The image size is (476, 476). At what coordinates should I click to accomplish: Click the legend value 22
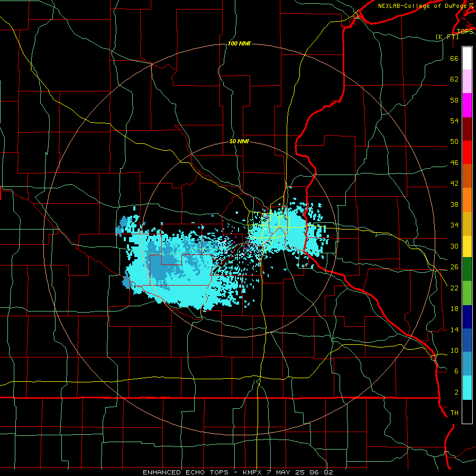(x=454, y=288)
